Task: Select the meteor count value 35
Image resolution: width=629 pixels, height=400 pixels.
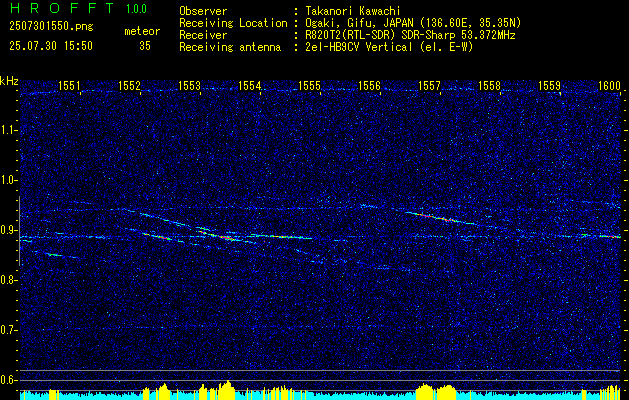Action: click(x=145, y=46)
